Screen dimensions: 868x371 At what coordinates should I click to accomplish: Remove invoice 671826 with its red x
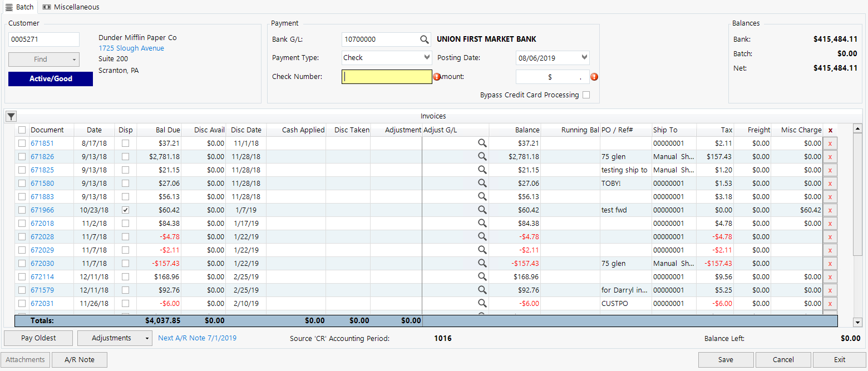point(830,157)
